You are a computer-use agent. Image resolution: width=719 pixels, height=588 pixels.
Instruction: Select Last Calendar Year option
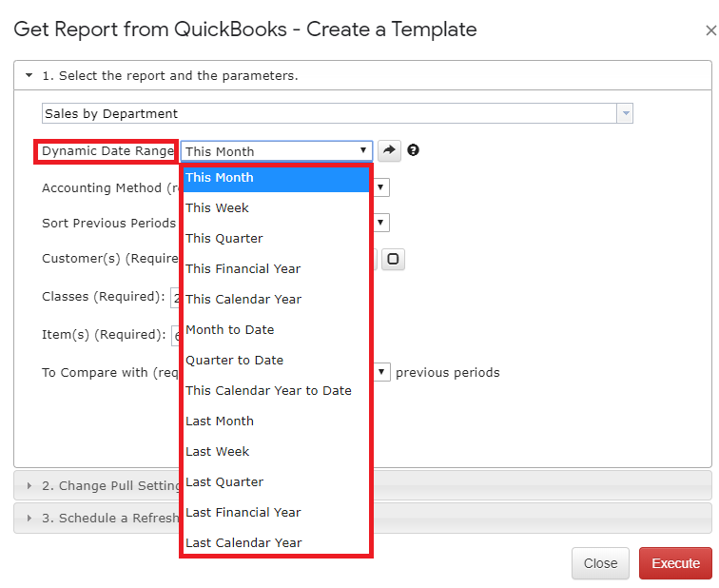coord(276,543)
